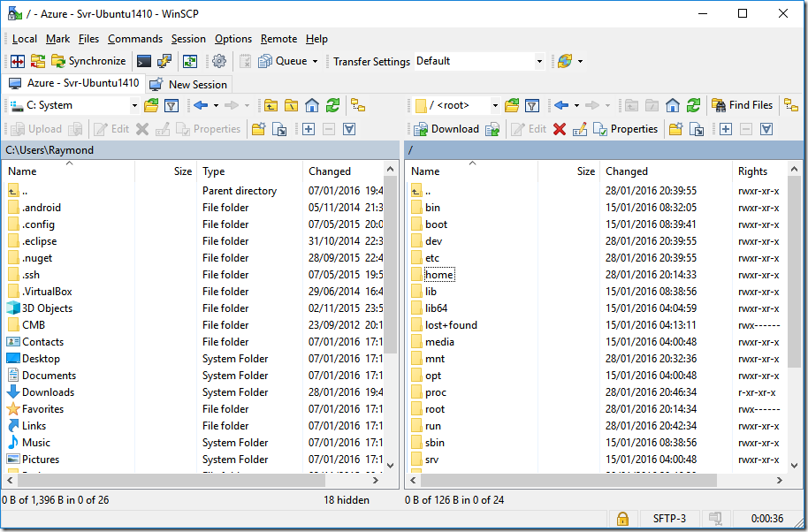Click the local panel Back arrow
808x532 pixels.
tap(201, 105)
